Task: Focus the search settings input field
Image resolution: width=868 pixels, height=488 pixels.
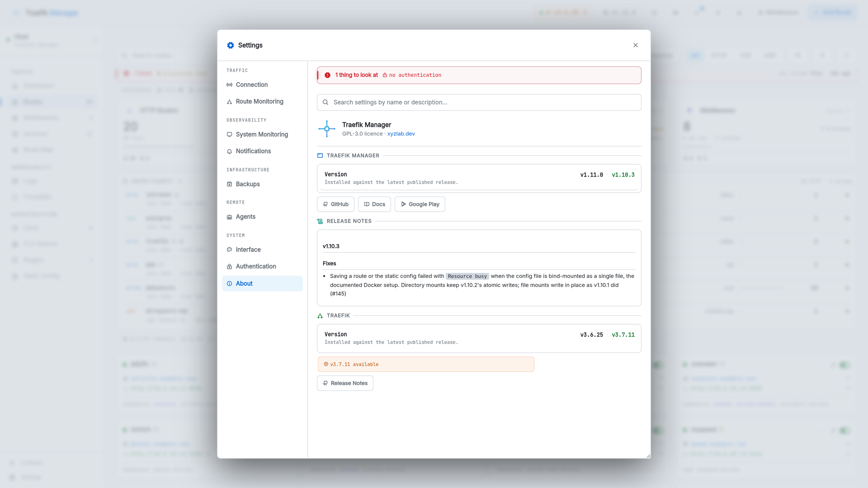Action: pos(479,102)
